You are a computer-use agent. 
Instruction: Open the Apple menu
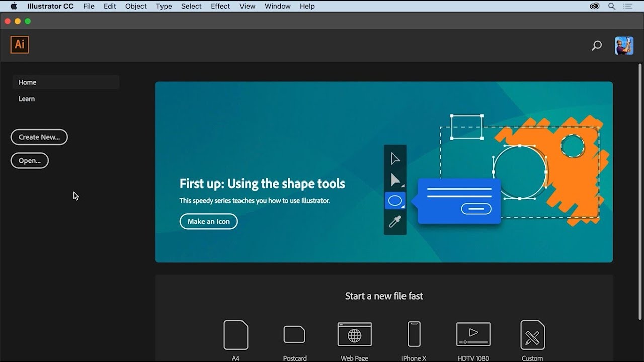point(14,6)
